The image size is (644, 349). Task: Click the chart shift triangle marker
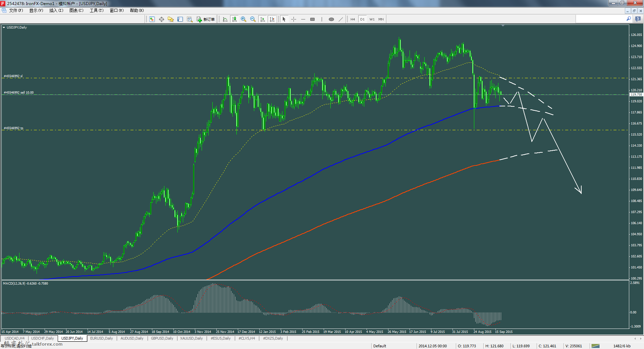(x=503, y=26)
